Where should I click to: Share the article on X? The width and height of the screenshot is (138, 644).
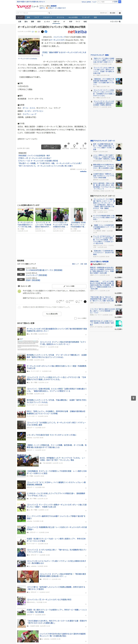coord(42,32)
